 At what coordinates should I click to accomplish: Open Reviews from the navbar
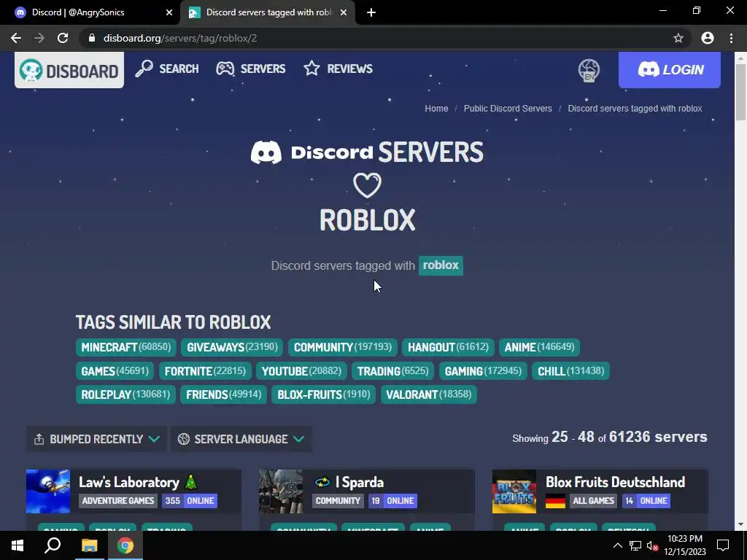338,69
